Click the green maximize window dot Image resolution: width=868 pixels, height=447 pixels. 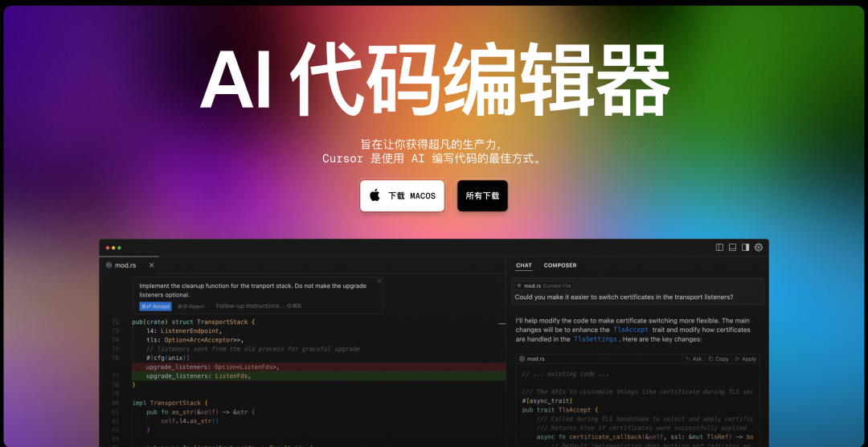(119, 248)
